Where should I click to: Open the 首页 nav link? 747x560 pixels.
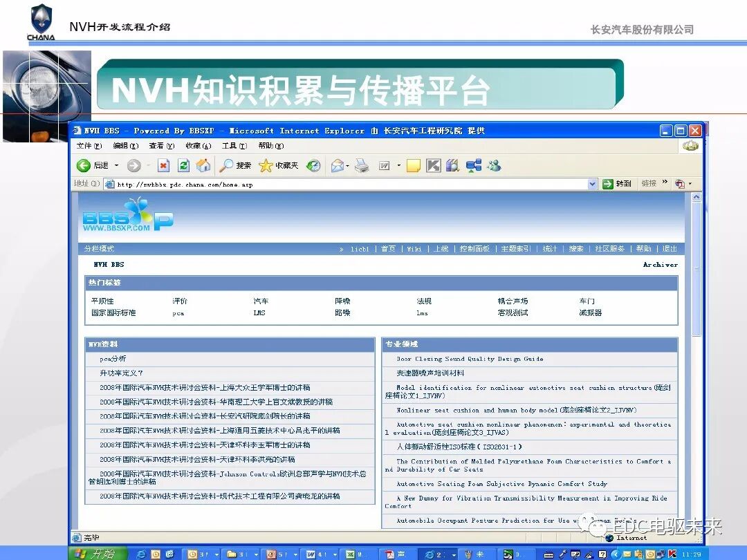tap(388, 249)
